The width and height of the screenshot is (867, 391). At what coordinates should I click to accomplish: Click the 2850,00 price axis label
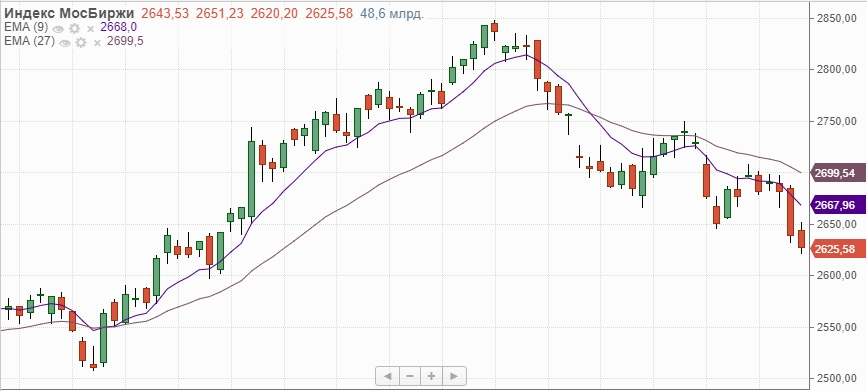tap(837, 18)
